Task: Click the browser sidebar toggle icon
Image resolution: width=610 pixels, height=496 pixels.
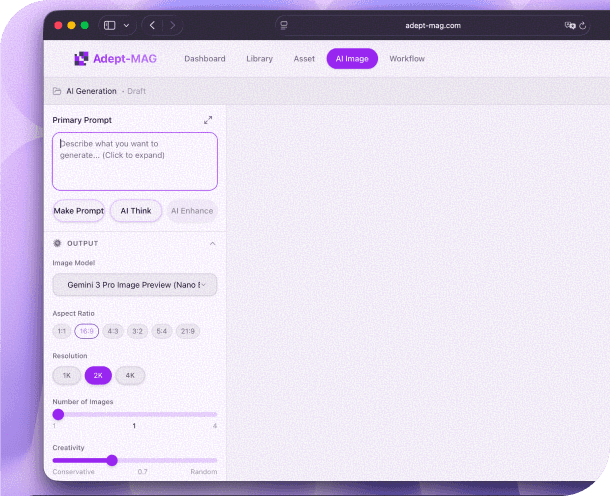Action: click(110, 25)
